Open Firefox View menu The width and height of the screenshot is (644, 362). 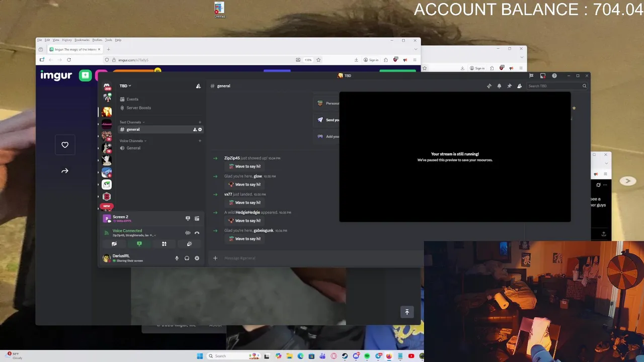pos(56,40)
